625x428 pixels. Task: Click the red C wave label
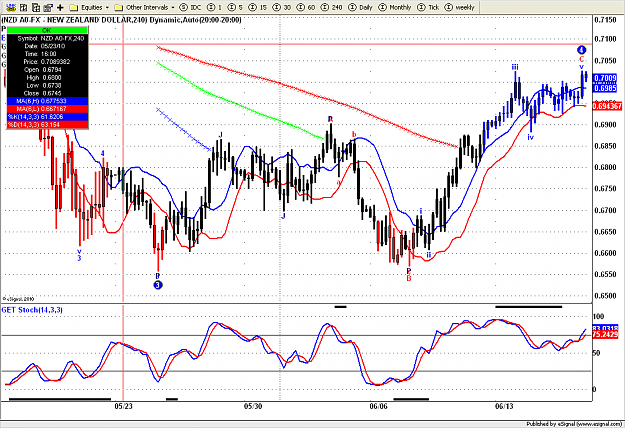pyautogui.click(x=582, y=60)
